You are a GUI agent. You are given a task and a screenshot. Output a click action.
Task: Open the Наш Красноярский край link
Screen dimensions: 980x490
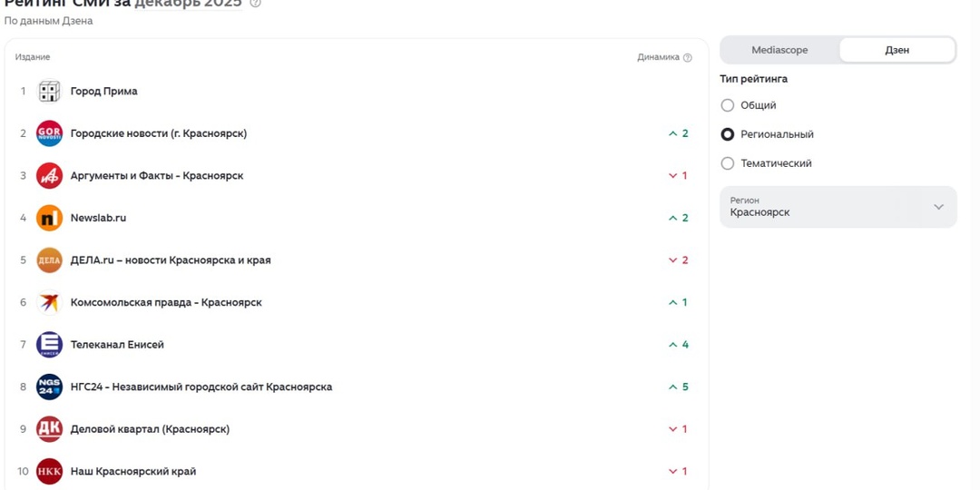click(133, 471)
